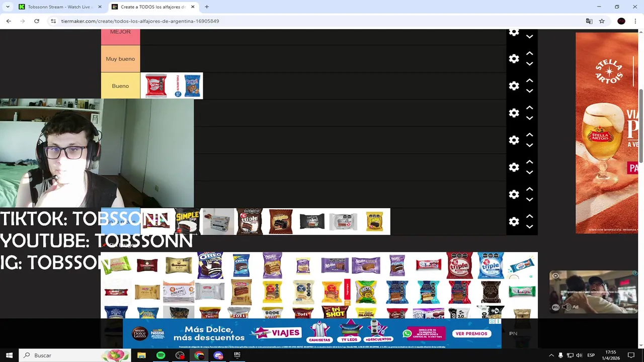Move the Bueno row down

(529, 91)
